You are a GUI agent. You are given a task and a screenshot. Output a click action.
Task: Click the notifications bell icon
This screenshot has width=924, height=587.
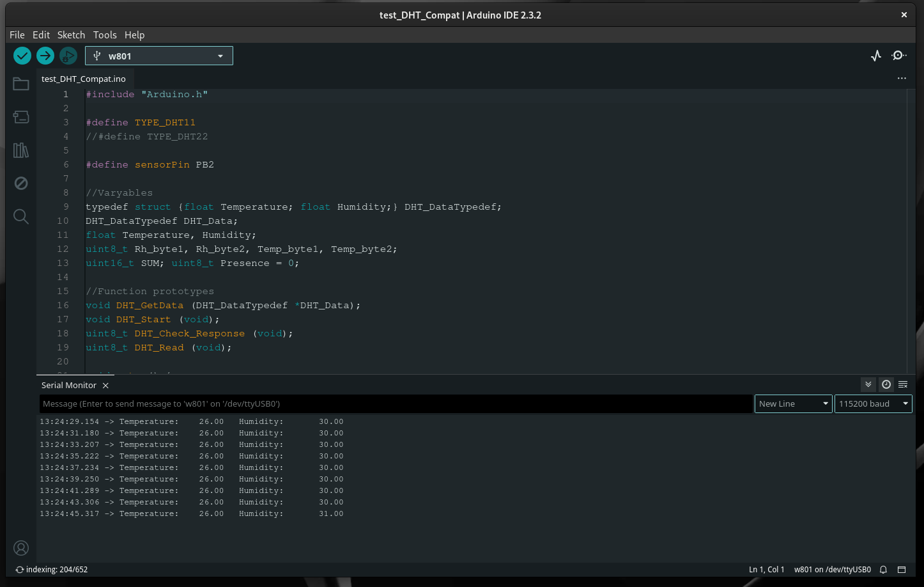click(x=883, y=569)
